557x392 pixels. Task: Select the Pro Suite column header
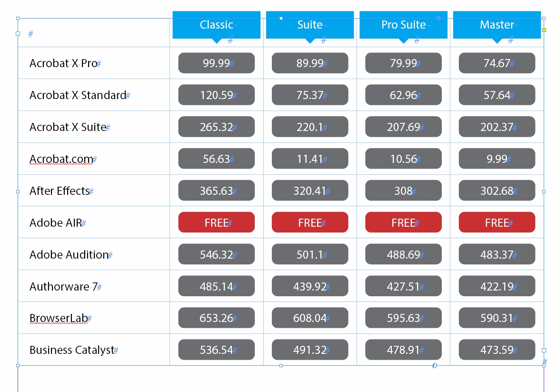point(403,25)
